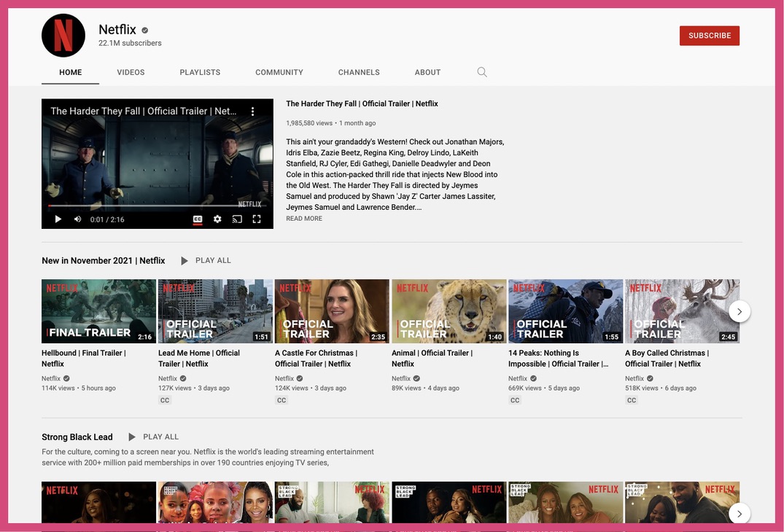Cast the video with the cast icon
Viewport: 784px width, 532px height.
coord(237,219)
